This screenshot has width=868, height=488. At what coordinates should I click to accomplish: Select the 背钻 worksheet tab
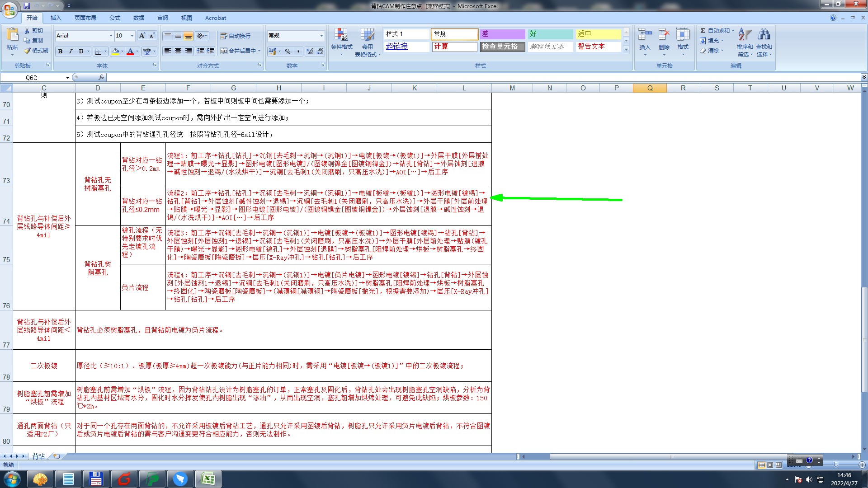pyautogui.click(x=39, y=456)
